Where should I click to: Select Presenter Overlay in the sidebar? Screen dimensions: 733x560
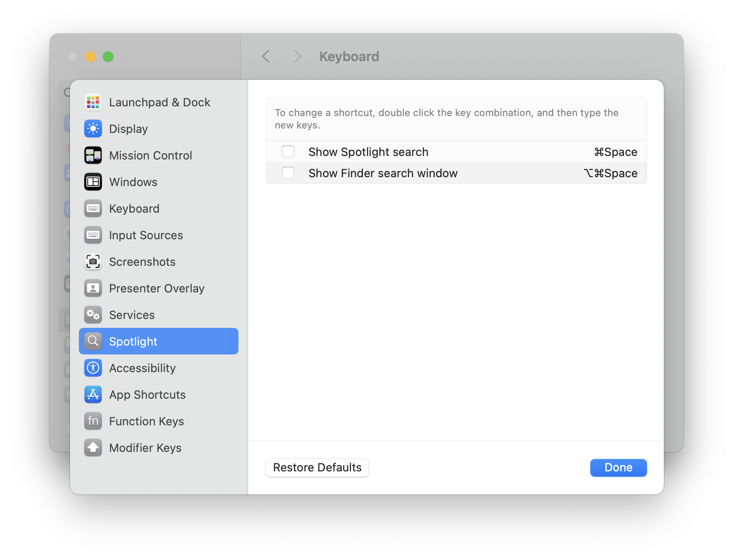(159, 288)
